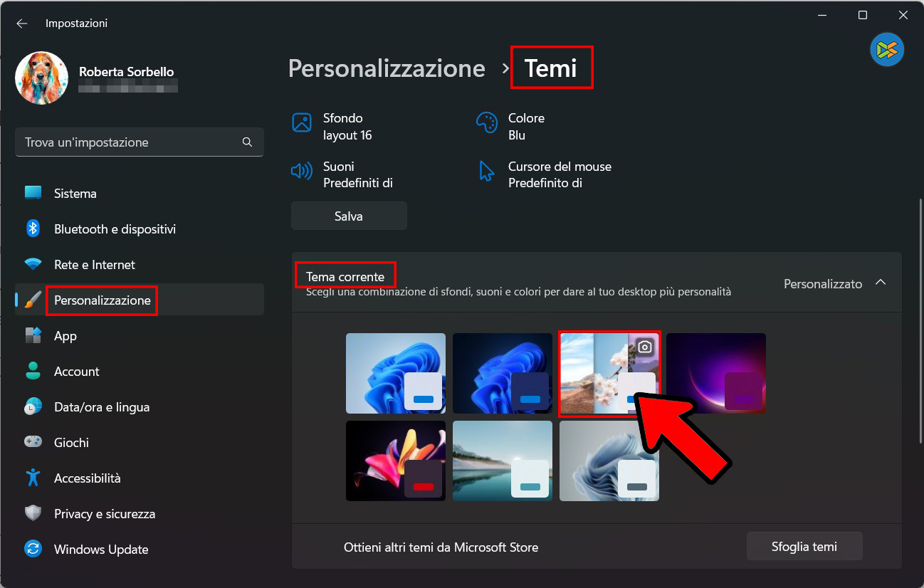Go to Rete e Internet settings
The height and width of the screenshot is (588, 924).
[x=94, y=265]
